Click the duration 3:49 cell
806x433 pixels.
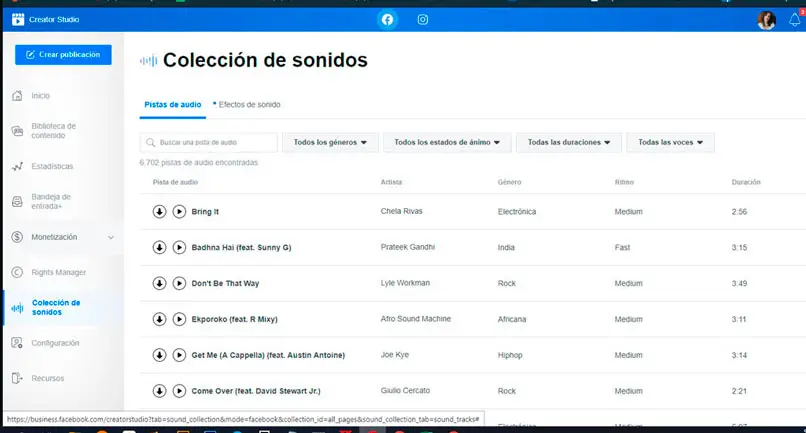(x=739, y=283)
